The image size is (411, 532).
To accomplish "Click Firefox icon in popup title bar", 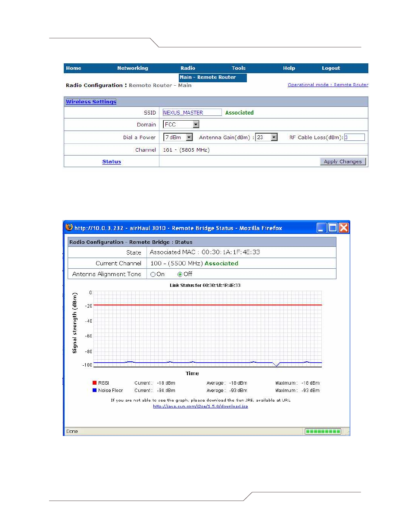I will point(69,227).
